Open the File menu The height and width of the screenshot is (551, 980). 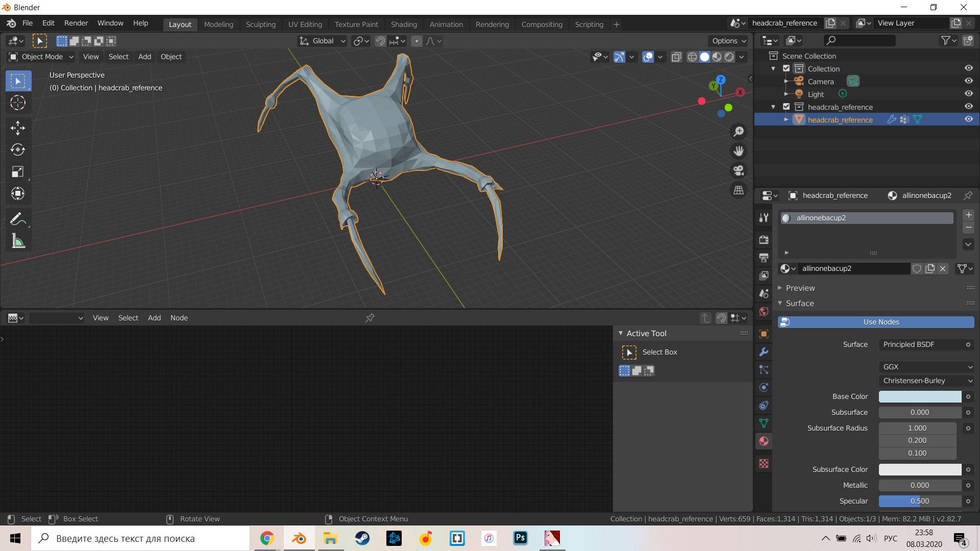point(28,23)
